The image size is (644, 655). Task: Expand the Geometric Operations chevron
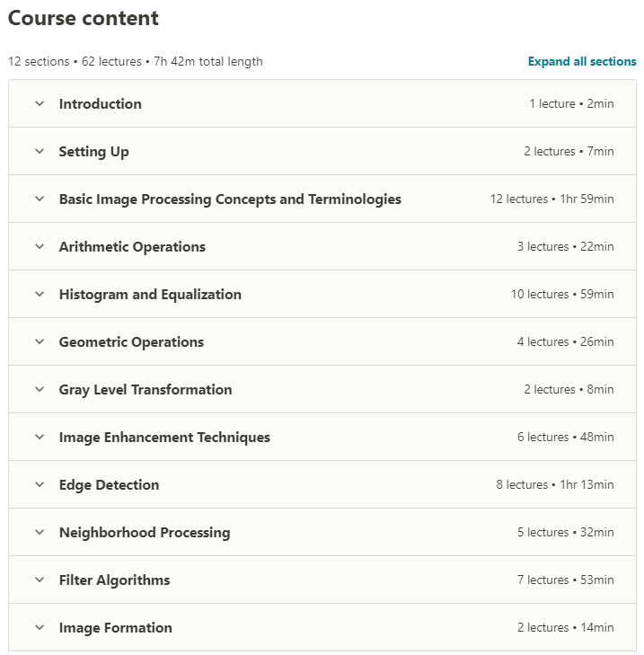[x=40, y=341]
